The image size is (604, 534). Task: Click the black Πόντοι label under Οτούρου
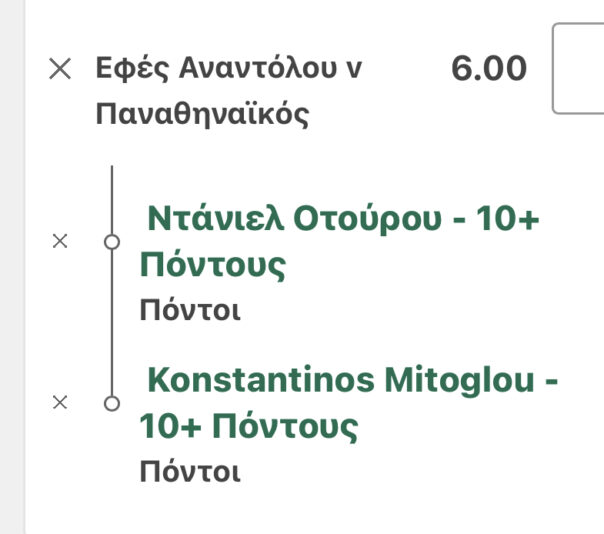coord(190,310)
